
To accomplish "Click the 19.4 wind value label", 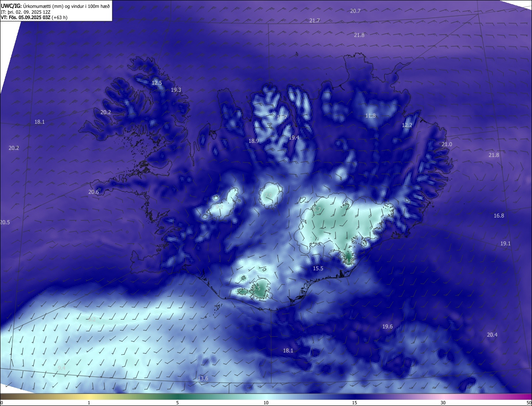I will [294, 137].
